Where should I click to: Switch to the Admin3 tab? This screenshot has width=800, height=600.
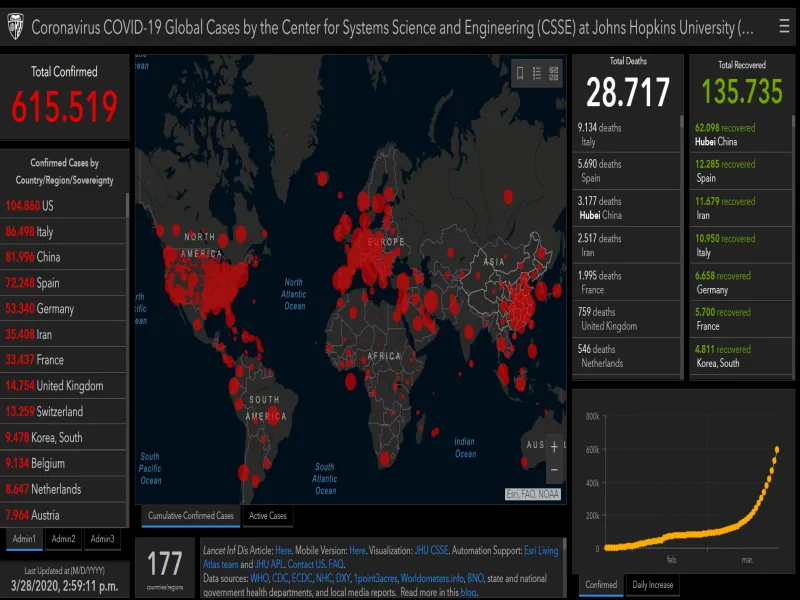point(102,539)
